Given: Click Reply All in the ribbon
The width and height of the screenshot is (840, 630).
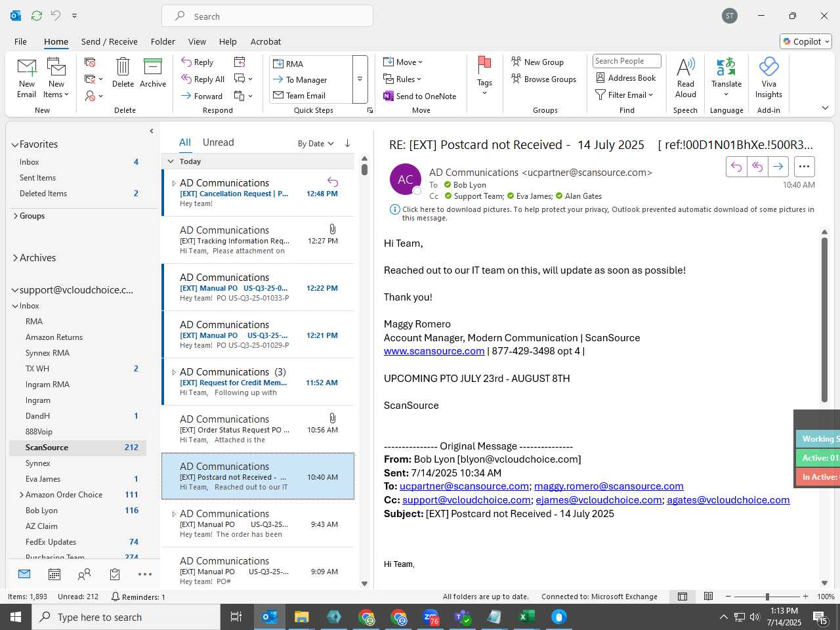Looking at the screenshot, I should click(203, 79).
